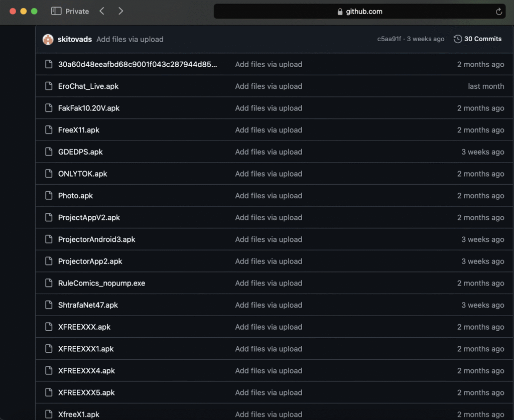Viewport: 514px width, 420px height.
Task: Open the XfreeX1.apk file
Action: 79,414
